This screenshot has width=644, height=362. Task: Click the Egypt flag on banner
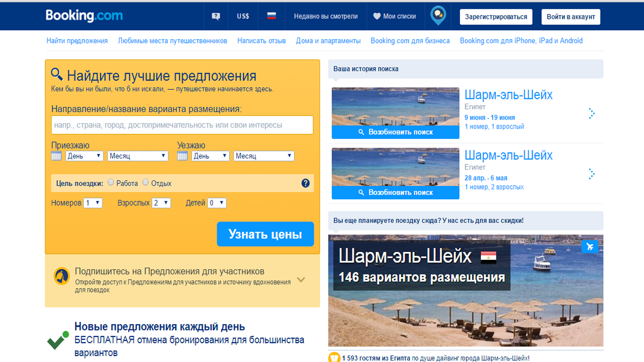pyautogui.click(x=488, y=257)
